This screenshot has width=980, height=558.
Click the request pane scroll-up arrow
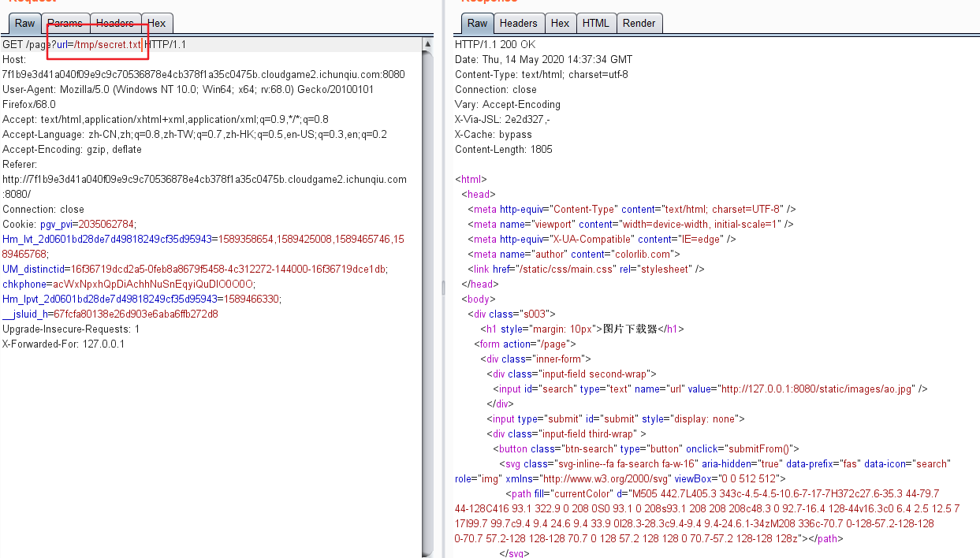coord(428,43)
